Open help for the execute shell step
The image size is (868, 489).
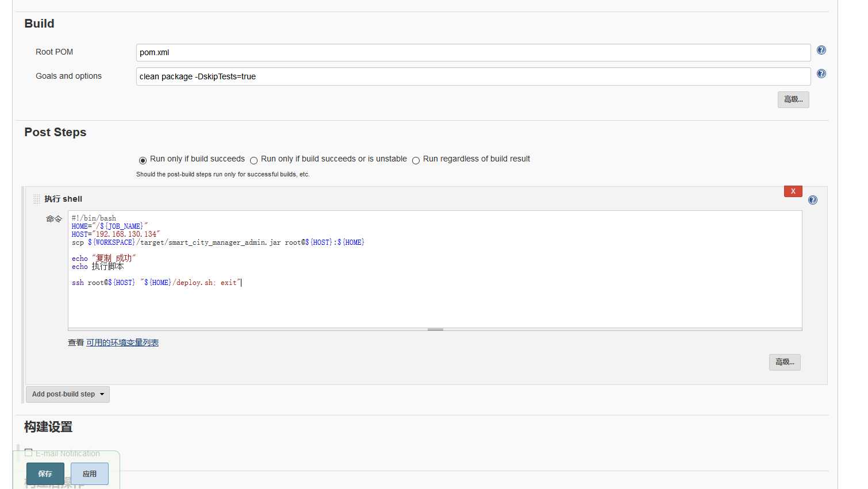813,200
